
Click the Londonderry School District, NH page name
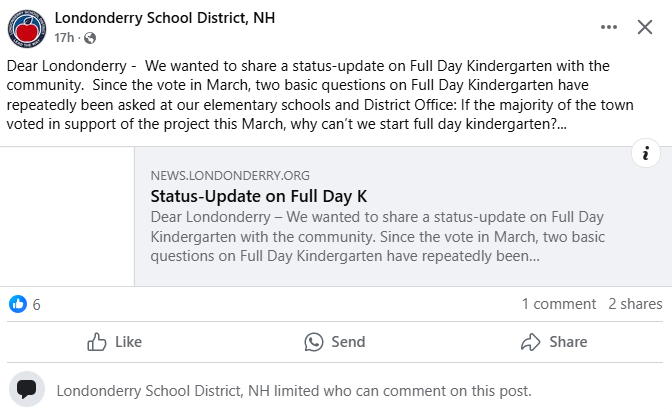tap(164, 18)
